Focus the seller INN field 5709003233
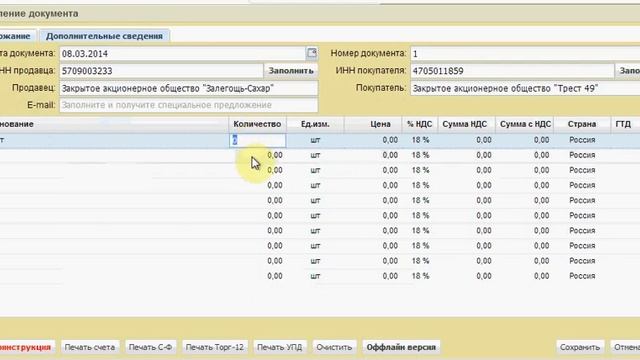This screenshot has width=640, height=360. (x=161, y=71)
